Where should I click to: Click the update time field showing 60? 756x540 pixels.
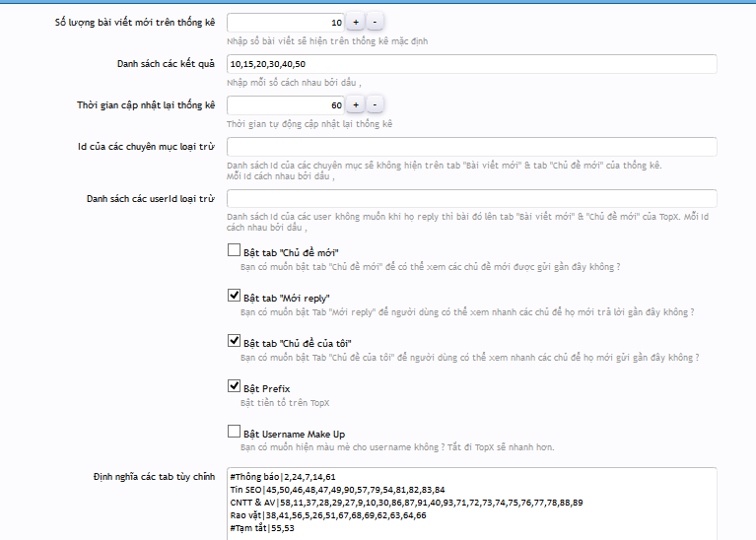(286, 105)
